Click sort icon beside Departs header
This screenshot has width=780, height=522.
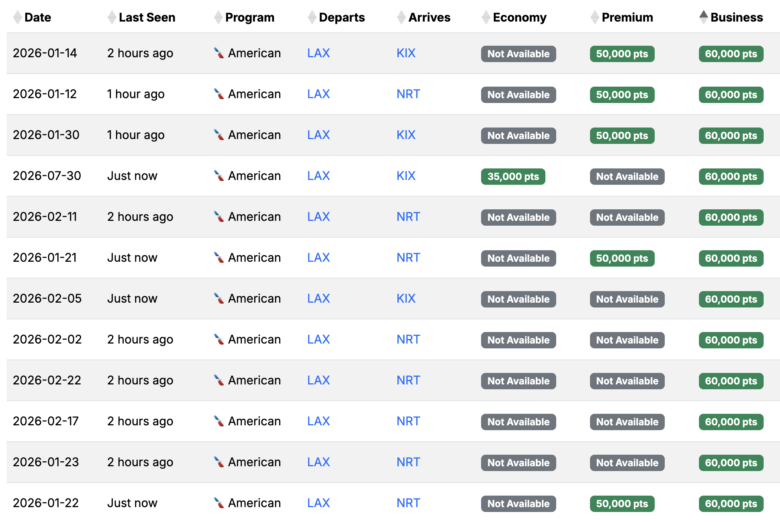tap(311, 17)
